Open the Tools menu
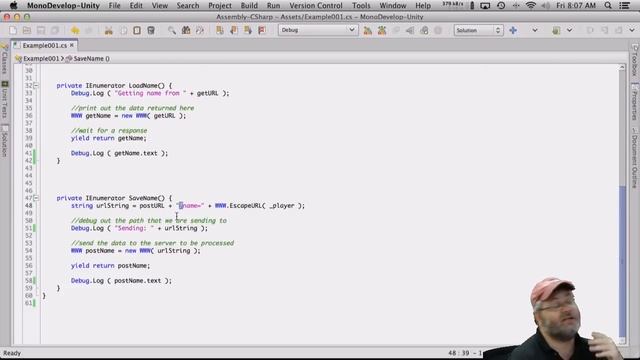The image size is (640, 360). [361, 6]
